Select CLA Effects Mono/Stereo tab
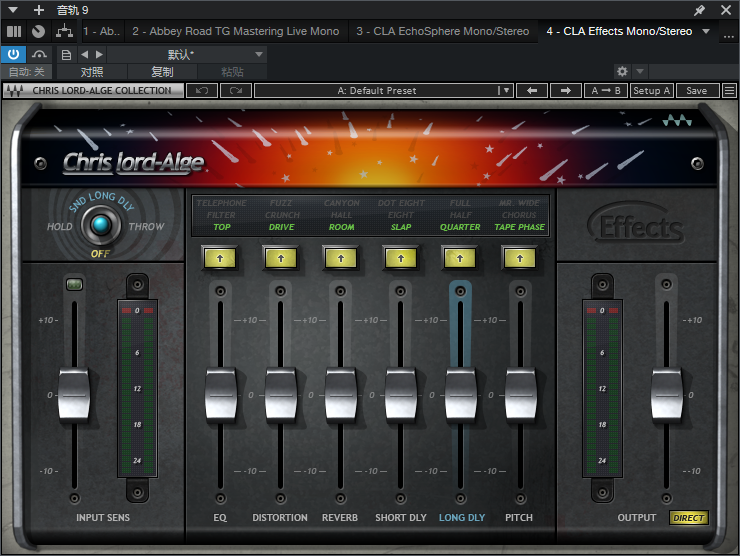 pyautogui.click(x=619, y=32)
